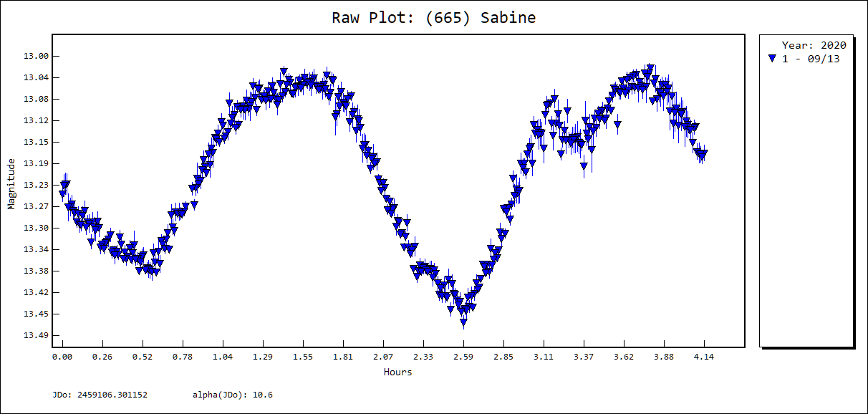Click the first data point at 0.00 hours
Viewport: 868px width, 414px height.
pyautogui.click(x=63, y=193)
